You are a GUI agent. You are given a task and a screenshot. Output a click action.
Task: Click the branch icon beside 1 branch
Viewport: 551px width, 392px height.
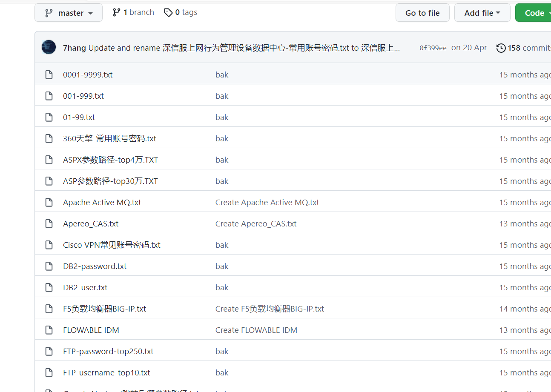click(x=117, y=12)
